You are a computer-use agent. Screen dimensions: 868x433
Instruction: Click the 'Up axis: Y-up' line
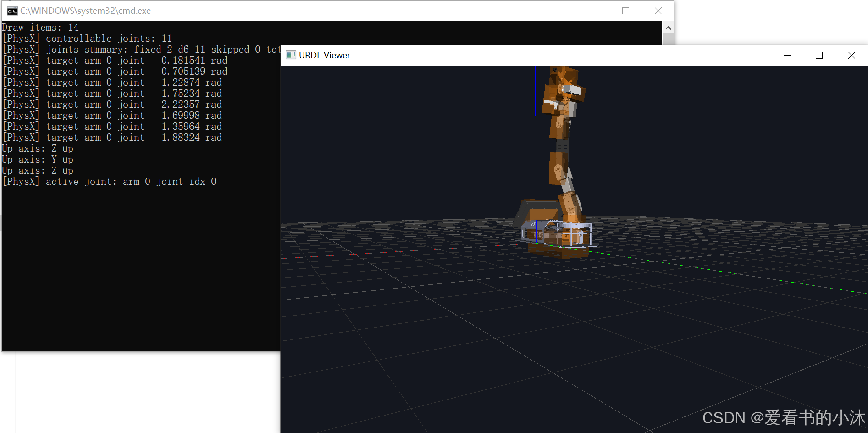click(38, 160)
